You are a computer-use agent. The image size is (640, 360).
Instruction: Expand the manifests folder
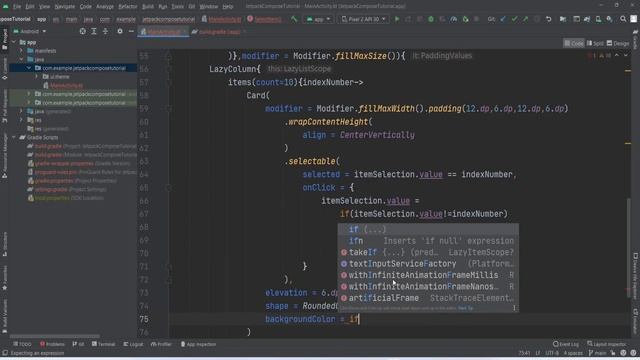click(x=21, y=51)
